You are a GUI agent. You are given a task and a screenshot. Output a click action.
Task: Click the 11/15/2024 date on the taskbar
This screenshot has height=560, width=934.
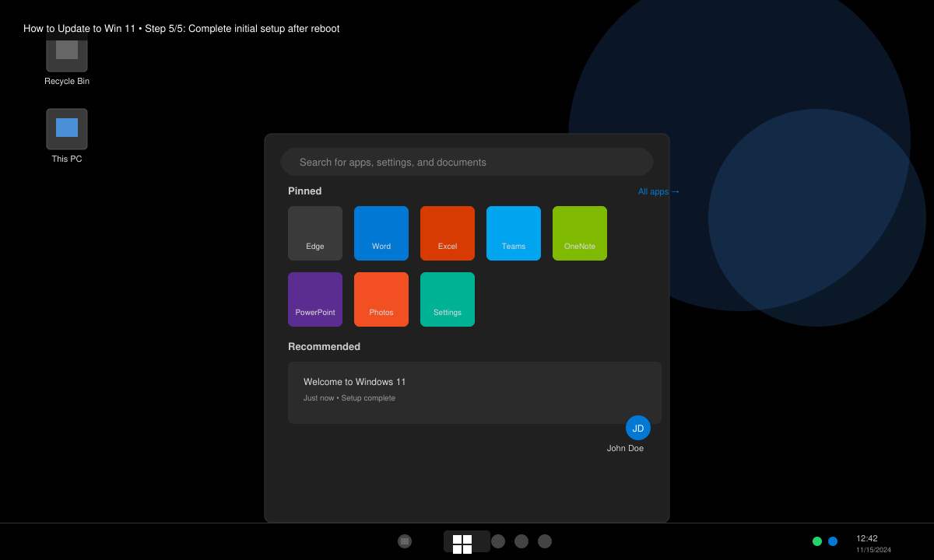873,550
